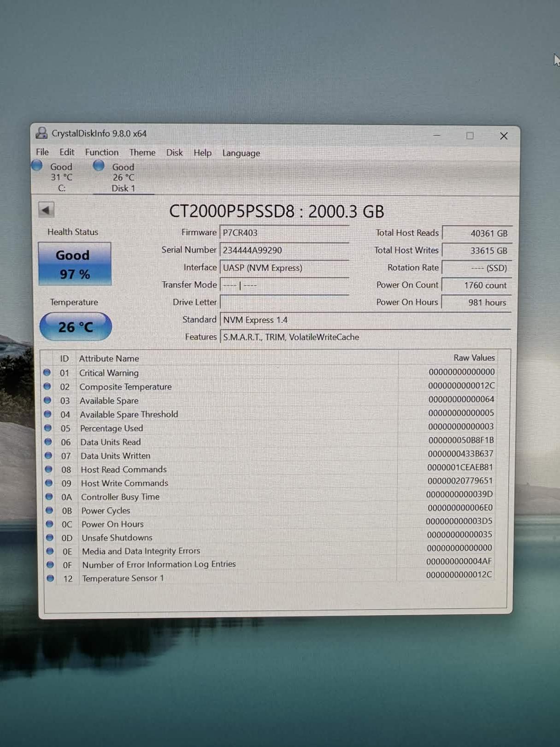The image size is (560, 747).
Task: Click the Features field
Action: pos(365,338)
